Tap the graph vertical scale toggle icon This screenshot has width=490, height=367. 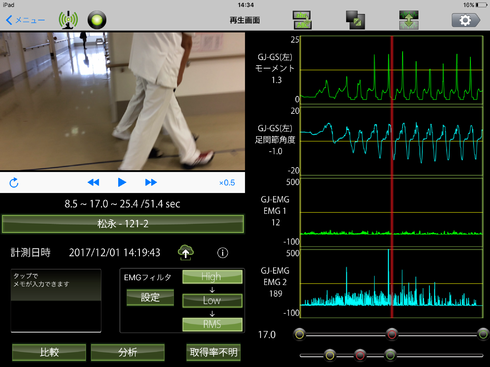pos(409,20)
